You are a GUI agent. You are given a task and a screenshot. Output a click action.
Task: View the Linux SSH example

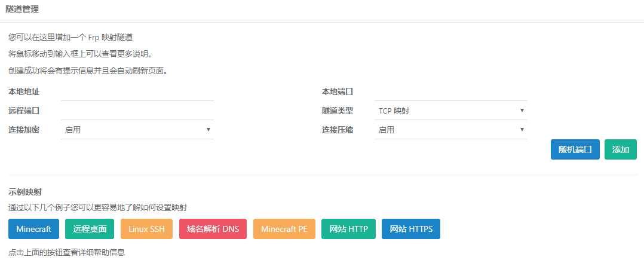(146, 230)
